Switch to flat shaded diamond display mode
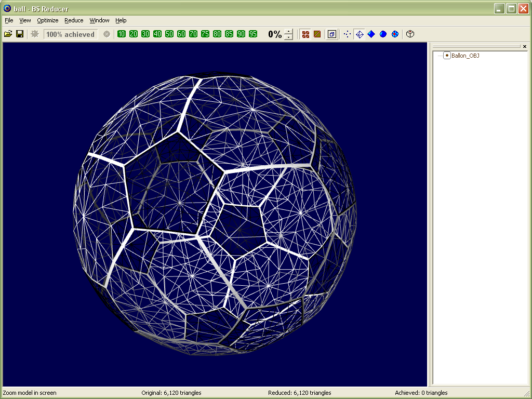Screen dimensions: 532x399 371,34
